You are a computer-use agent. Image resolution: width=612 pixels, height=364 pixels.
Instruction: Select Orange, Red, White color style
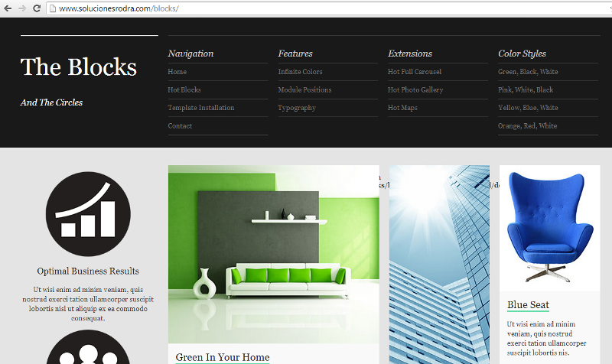(x=527, y=125)
